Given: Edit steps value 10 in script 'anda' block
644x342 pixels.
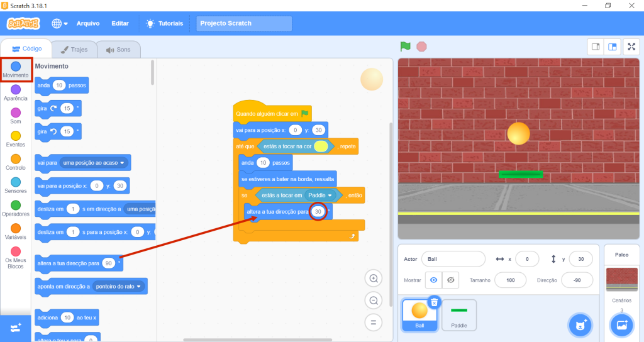Looking at the screenshot, I should [x=264, y=163].
